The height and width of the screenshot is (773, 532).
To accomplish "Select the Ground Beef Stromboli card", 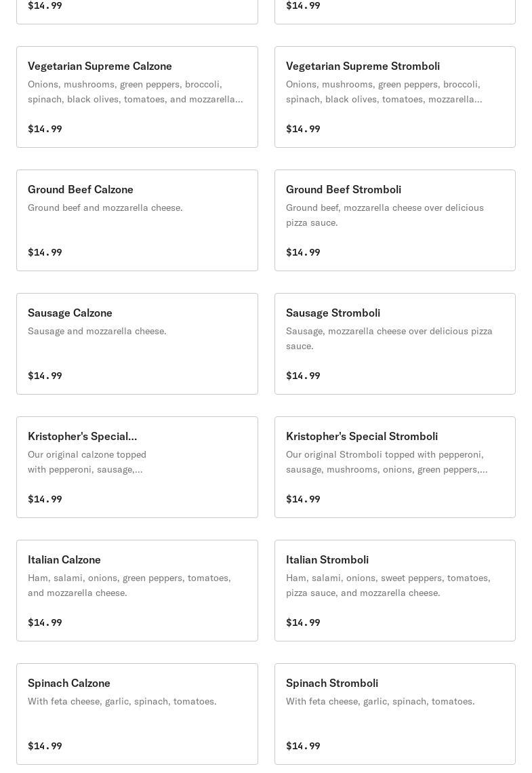I will 395,220.
